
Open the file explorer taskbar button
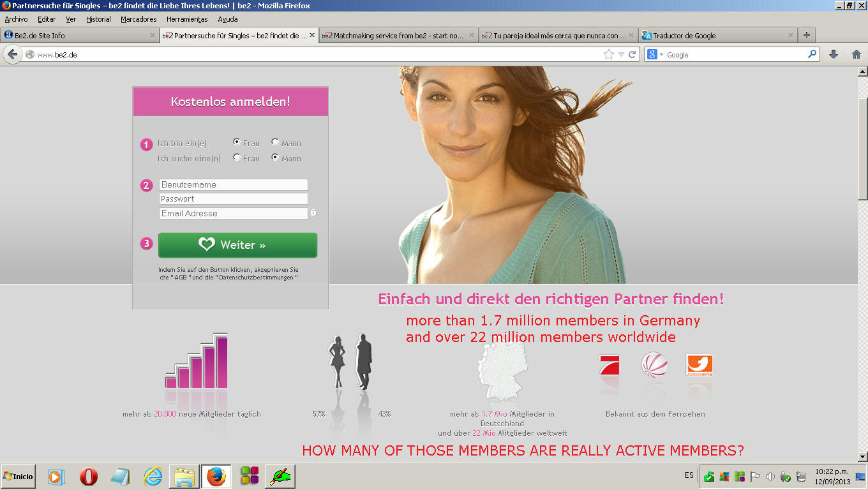coord(185,477)
